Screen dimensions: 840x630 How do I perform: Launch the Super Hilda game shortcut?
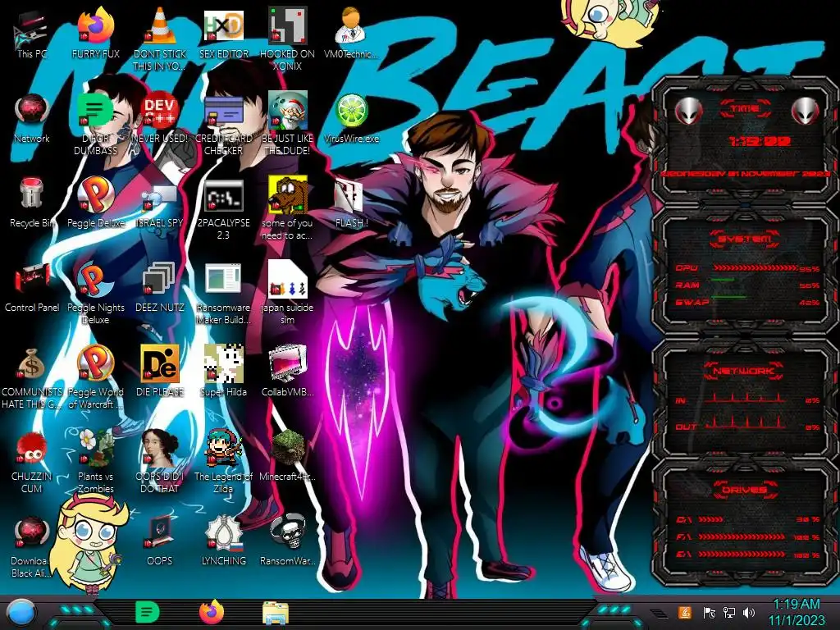point(223,372)
